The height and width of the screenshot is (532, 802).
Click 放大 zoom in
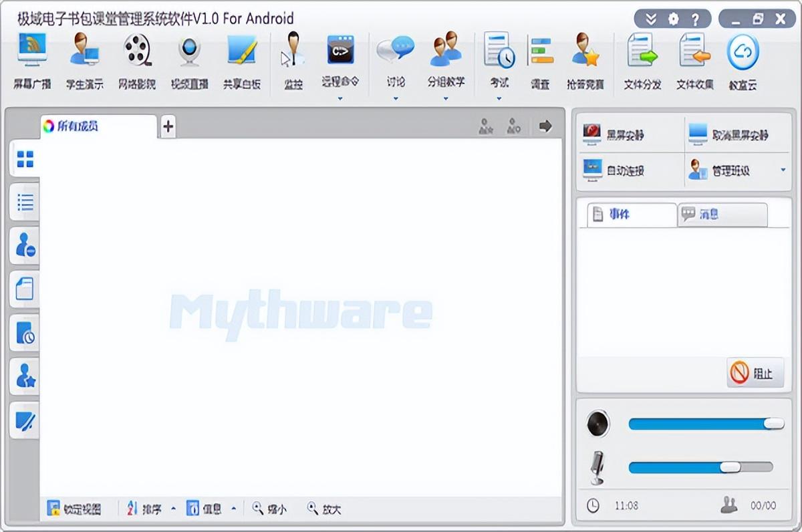click(x=324, y=509)
